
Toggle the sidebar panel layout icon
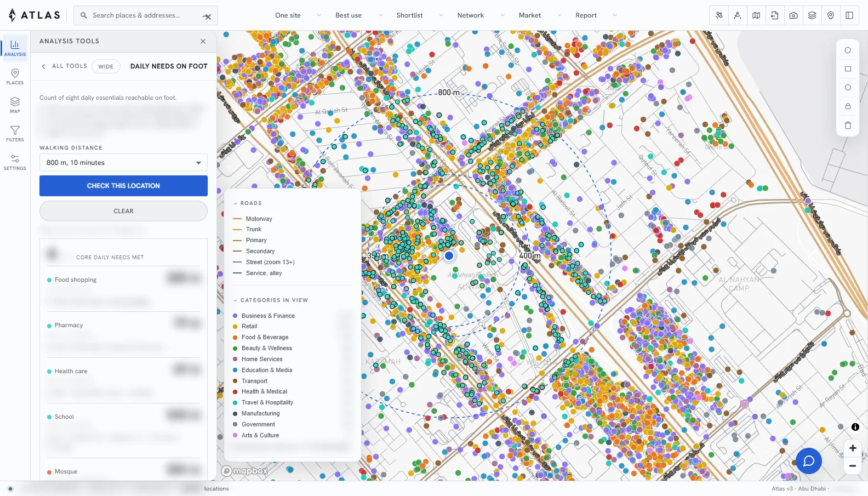tap(849, 15)
